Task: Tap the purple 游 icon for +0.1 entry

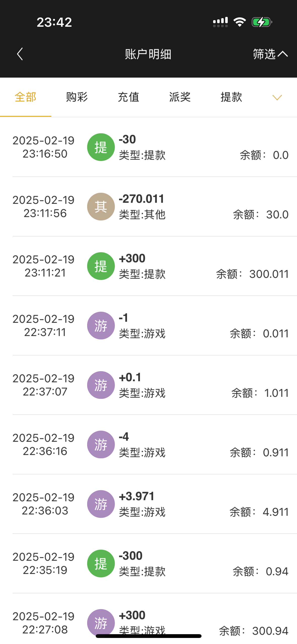Action: pyautogui.click(x=101, y=385)
